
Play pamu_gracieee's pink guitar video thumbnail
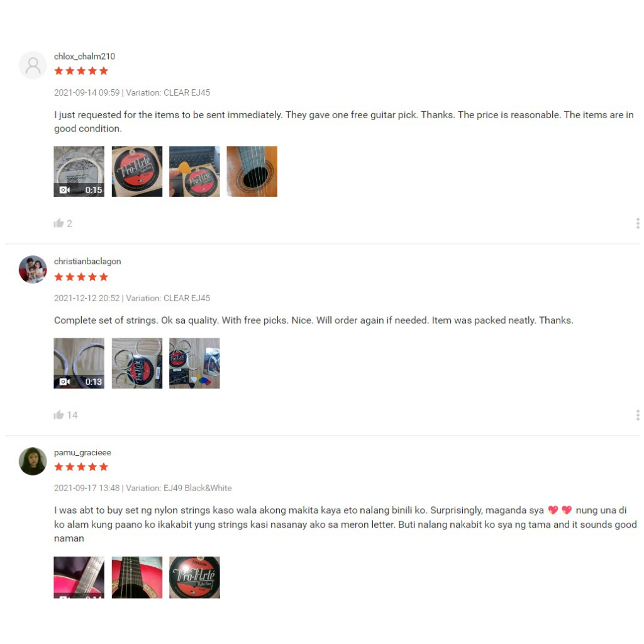79,577
